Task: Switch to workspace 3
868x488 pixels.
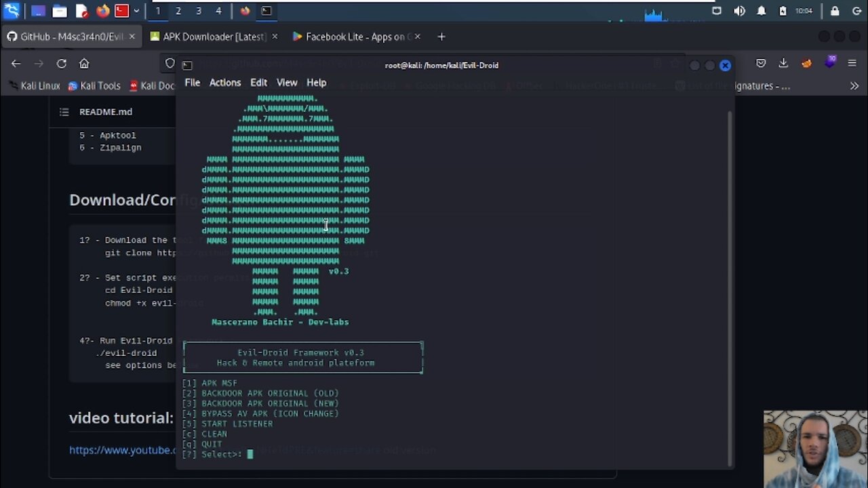Action: coord(199,11)
